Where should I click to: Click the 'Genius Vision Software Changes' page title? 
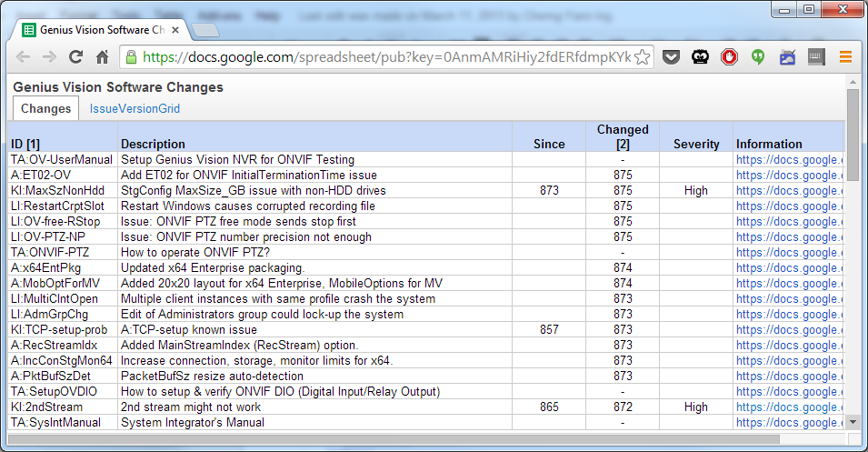coord(118,87)
